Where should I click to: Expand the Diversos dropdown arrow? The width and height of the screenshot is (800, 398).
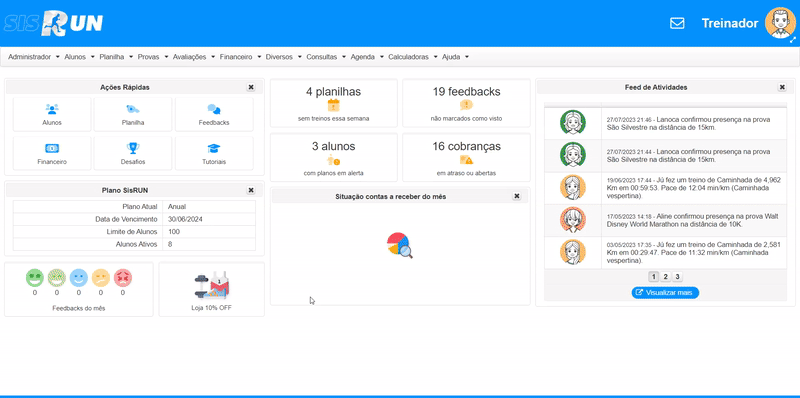(299, 57)
